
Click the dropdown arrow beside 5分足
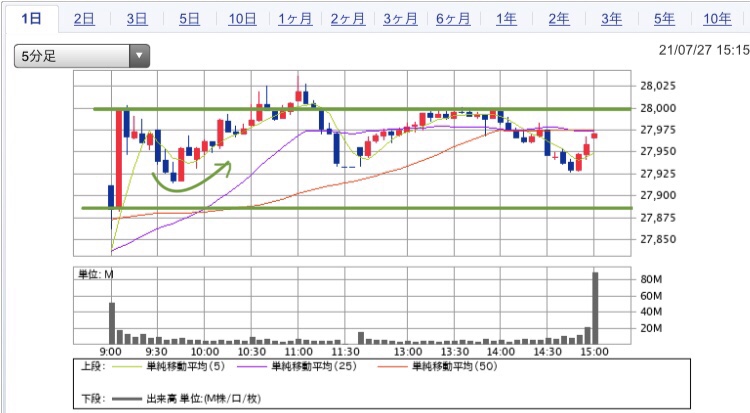pyautogui.click(x=139, y=56)
